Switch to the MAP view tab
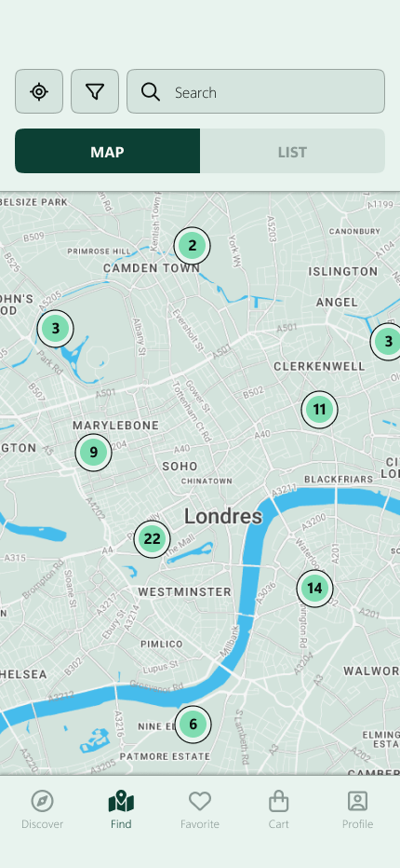Image resolution: width=400 pixels, height=868 pixels. pyautogui.click(x=107, y=151)
